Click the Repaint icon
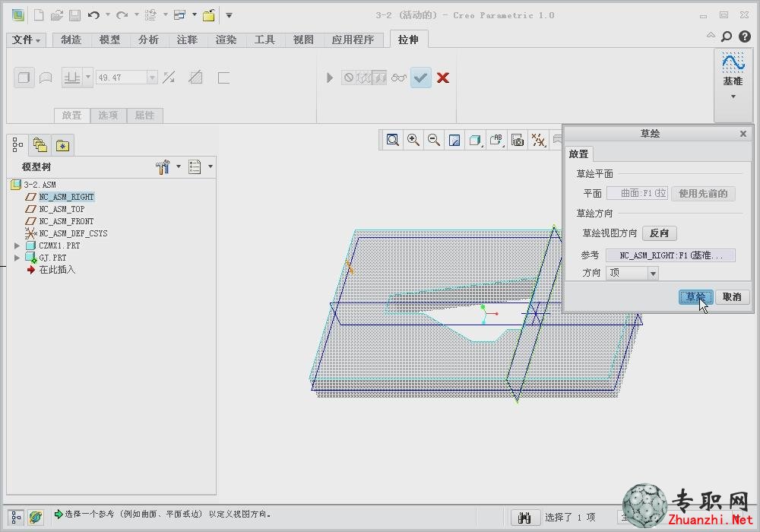Screen dimensions: 760x532 click(454, 141)
